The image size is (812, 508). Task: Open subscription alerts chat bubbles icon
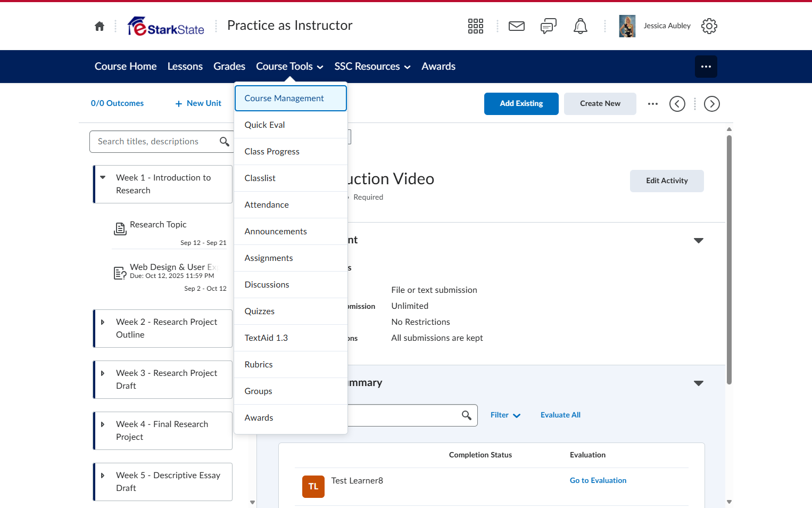point(549,26)
